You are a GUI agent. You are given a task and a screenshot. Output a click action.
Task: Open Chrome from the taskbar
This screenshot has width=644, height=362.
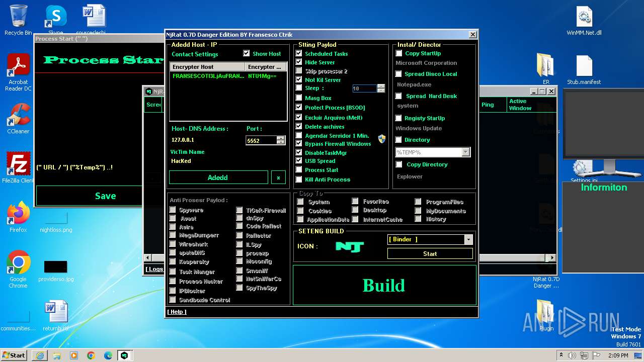(x=91, y=355)
